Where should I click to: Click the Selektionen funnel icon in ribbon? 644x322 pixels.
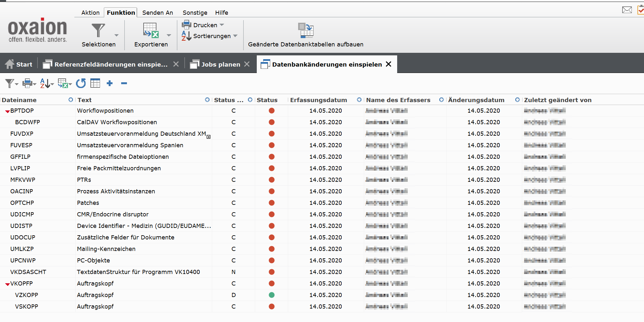click(98, 31)
